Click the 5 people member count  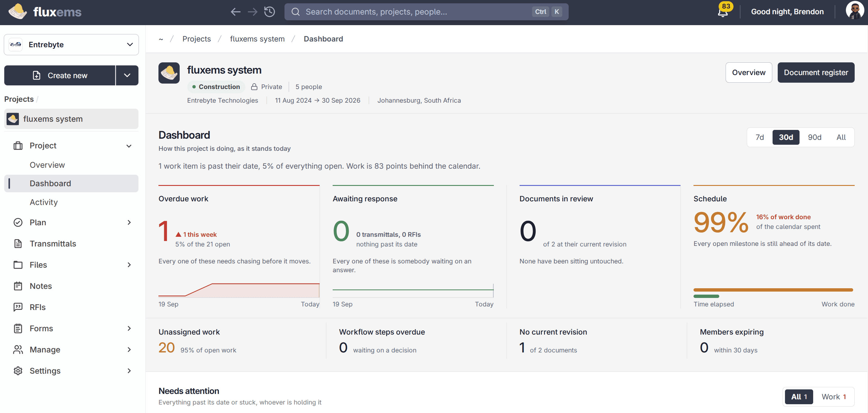(x=308, y=87)
